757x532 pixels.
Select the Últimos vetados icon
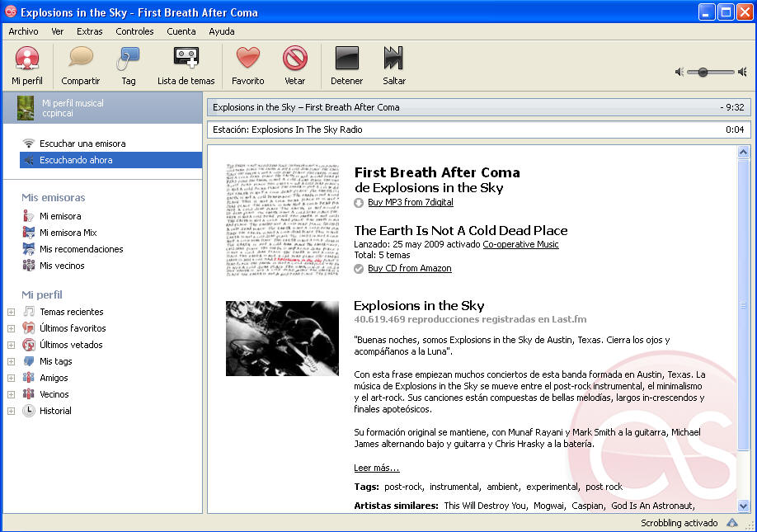pos(29,345)
